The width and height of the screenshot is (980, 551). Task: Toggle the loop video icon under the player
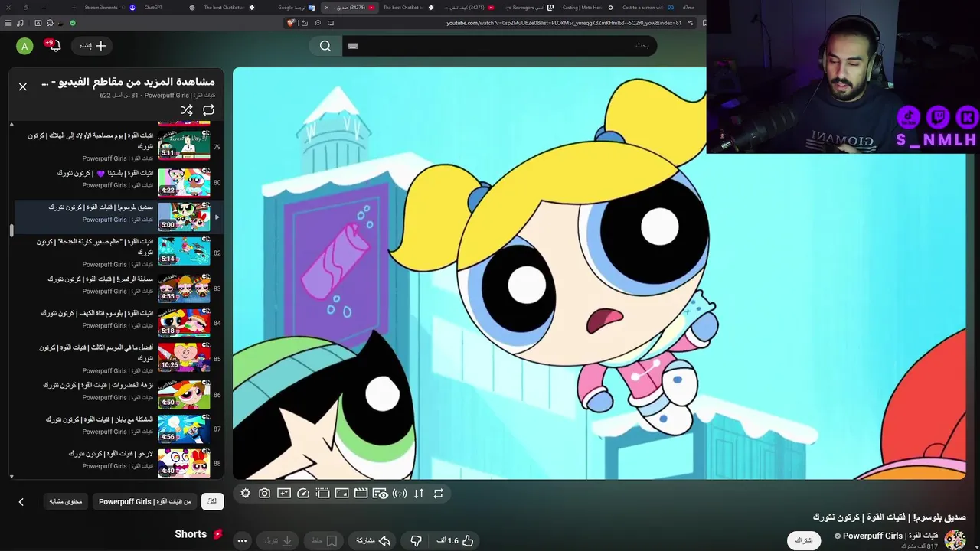click(x=438, y=494)
